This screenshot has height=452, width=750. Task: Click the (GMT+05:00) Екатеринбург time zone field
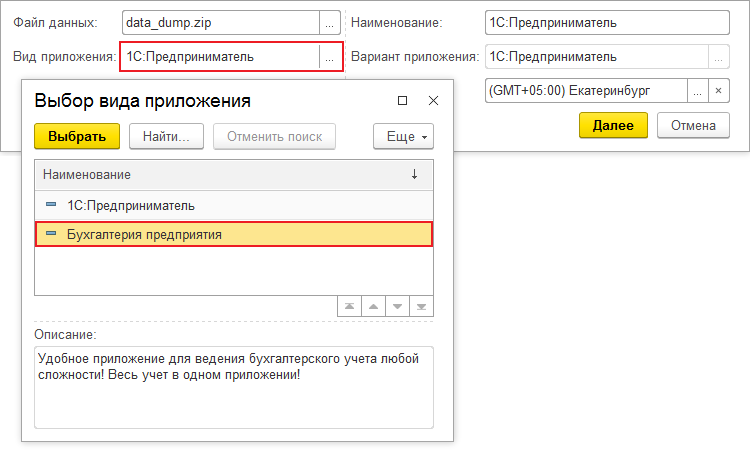(x=586, y=91)
